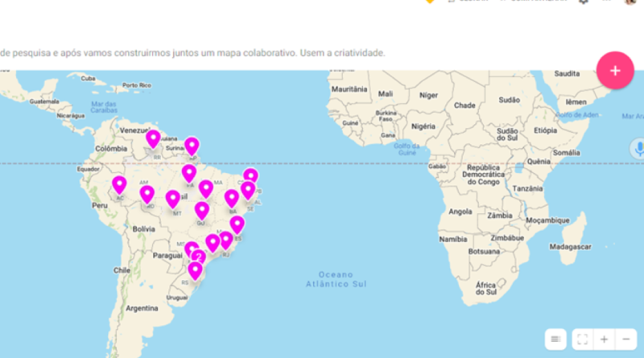Image resolution: width=644 pixels, height=358 pixels.
Task: Click the pin over Espírito Santo (ES)
Action: [237, 224]
